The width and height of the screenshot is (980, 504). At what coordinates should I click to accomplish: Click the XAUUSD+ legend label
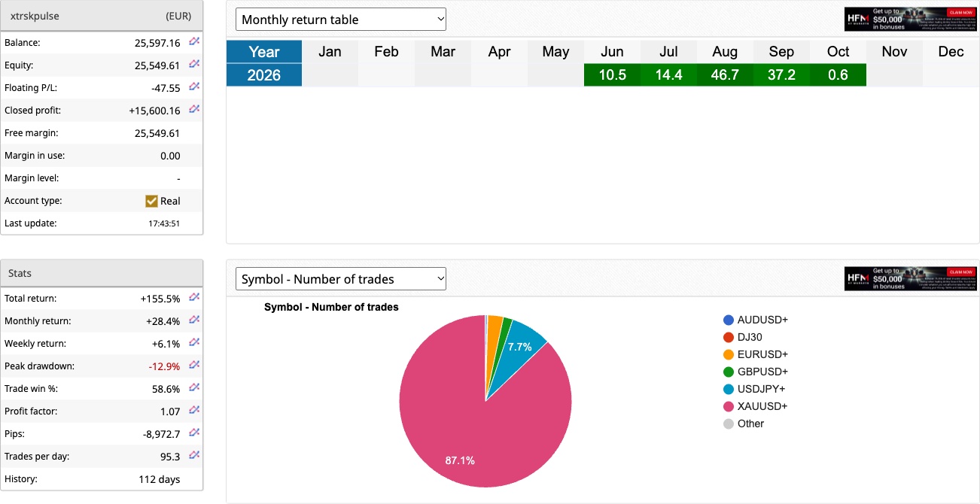point(762,406)
